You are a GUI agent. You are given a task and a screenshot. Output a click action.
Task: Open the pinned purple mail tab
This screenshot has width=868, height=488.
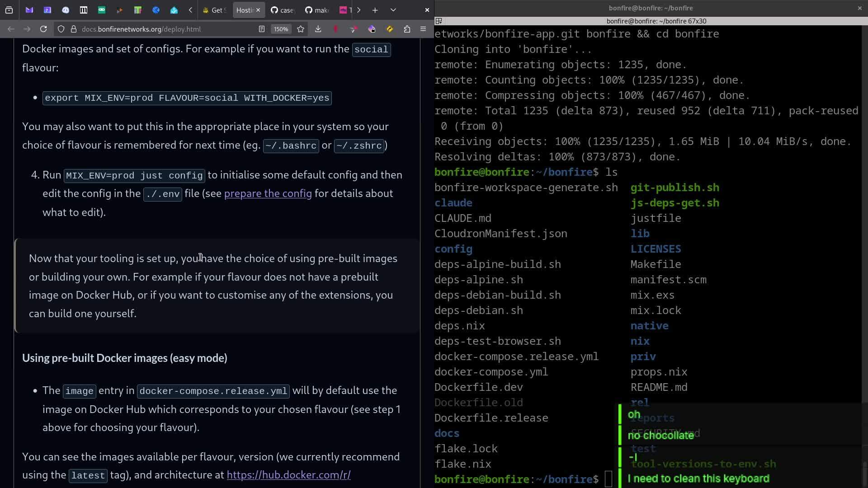29,10
